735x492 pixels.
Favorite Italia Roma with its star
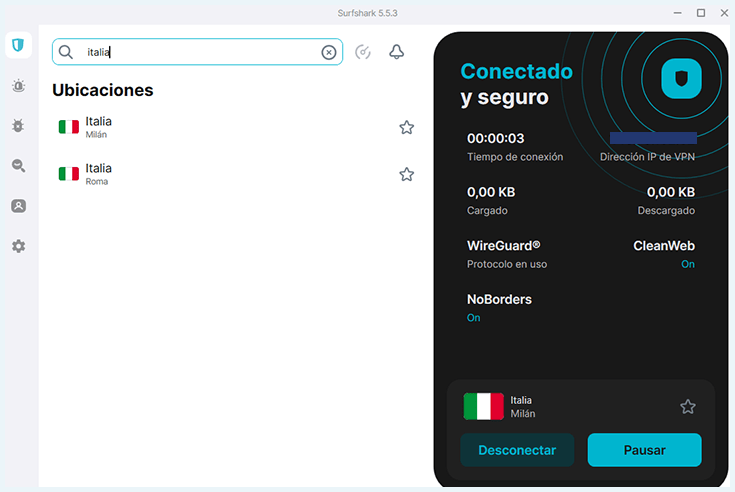(406, 174)
